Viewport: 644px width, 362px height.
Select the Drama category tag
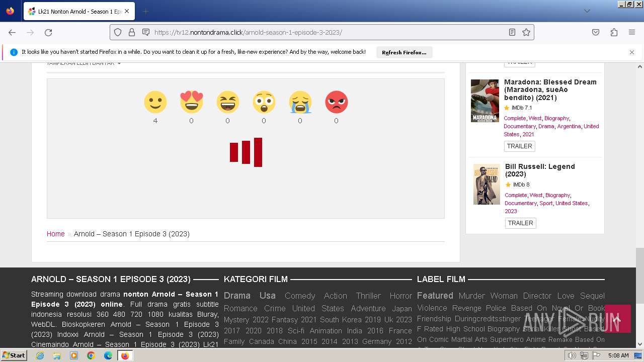pos(237,296)
